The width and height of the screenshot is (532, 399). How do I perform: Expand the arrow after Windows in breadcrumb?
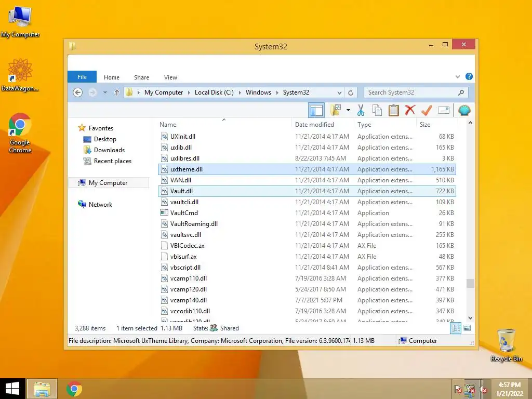tap(277, 92)
